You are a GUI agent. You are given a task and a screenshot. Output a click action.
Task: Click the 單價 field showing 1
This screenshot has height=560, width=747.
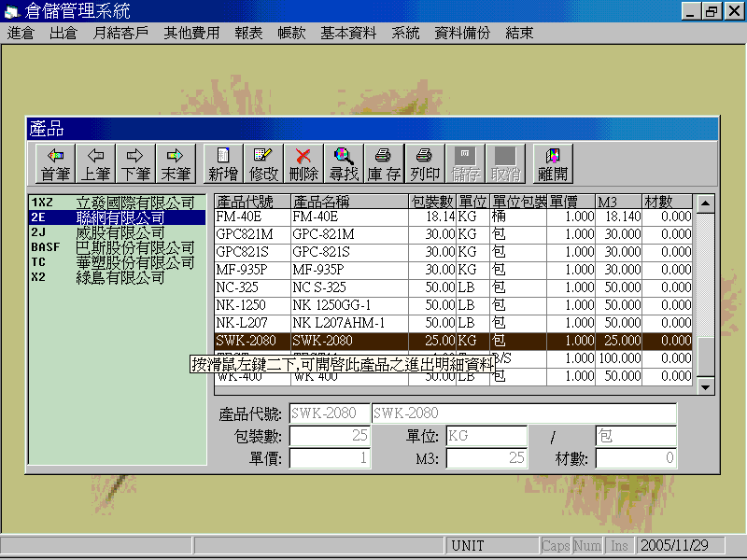[330, 458]
